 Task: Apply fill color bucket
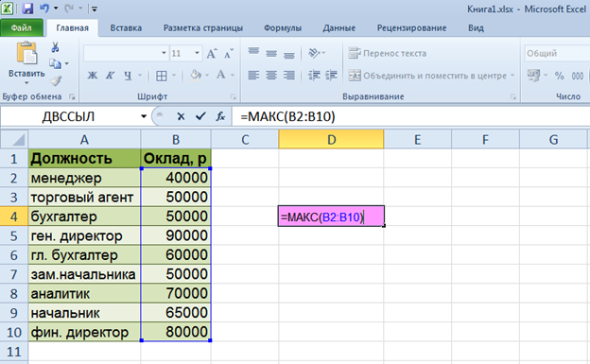(x=196, y=76)
